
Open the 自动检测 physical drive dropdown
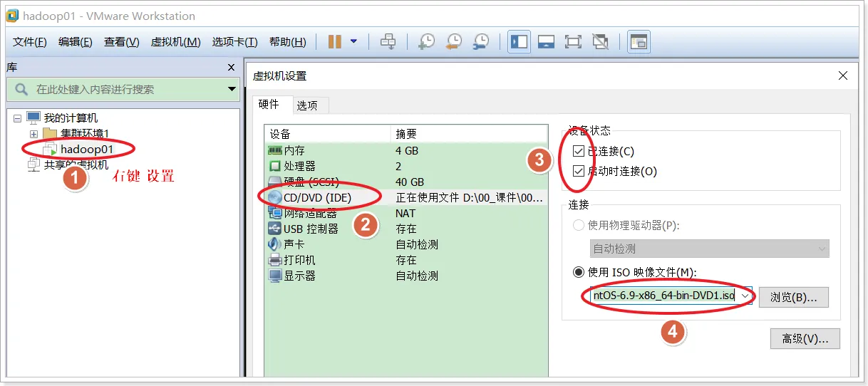(x=710, y=249)
